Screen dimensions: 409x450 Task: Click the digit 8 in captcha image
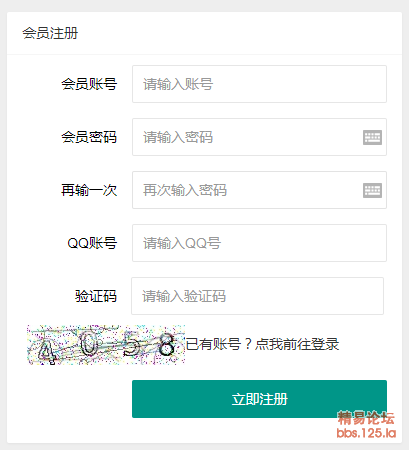[x=166, y=345]
